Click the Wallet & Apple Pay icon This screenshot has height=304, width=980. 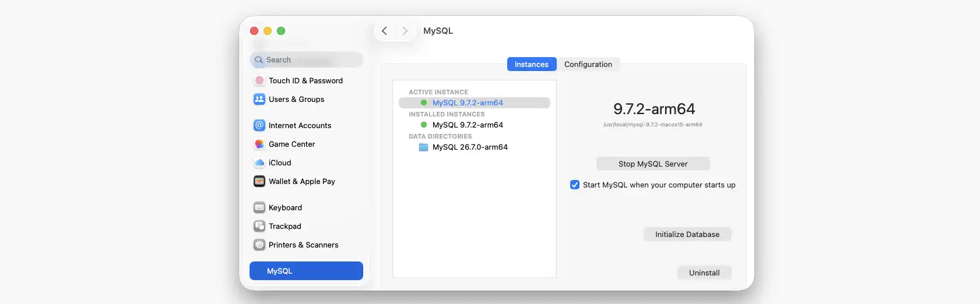(x=259, y=182)
